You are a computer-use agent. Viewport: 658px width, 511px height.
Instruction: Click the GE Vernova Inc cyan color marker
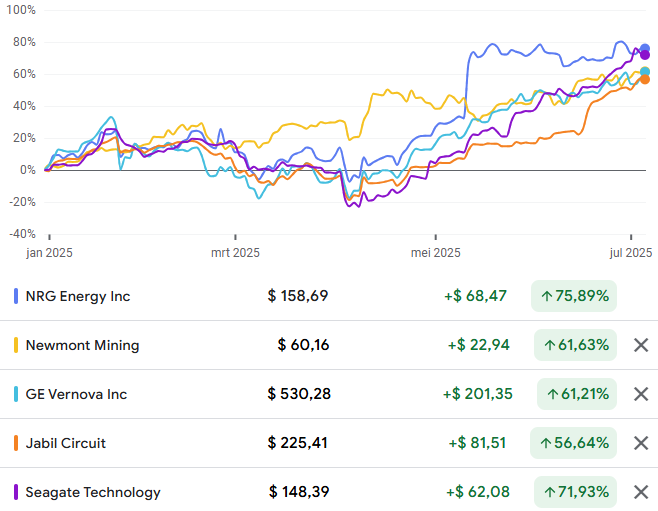(16, 394)
